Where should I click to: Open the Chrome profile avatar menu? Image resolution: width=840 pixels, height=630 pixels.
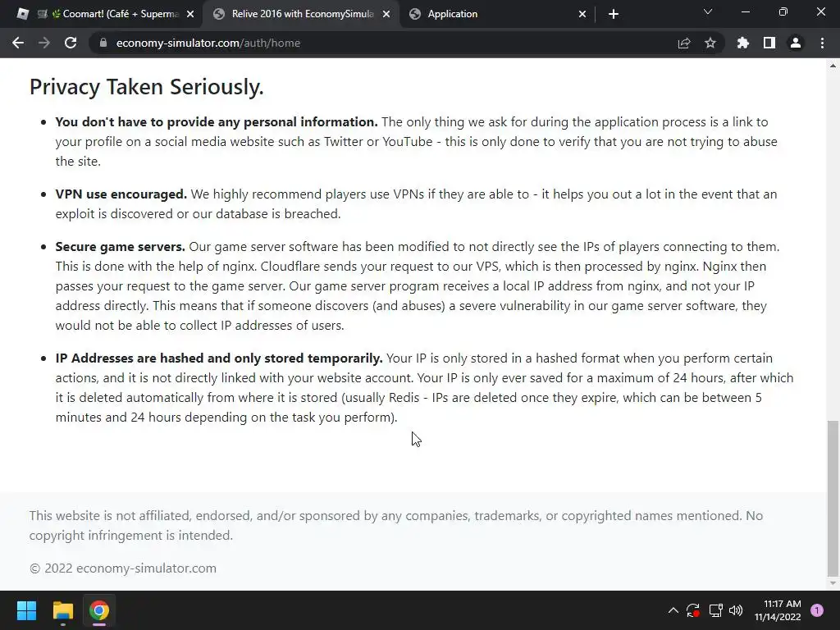(795, 43)
